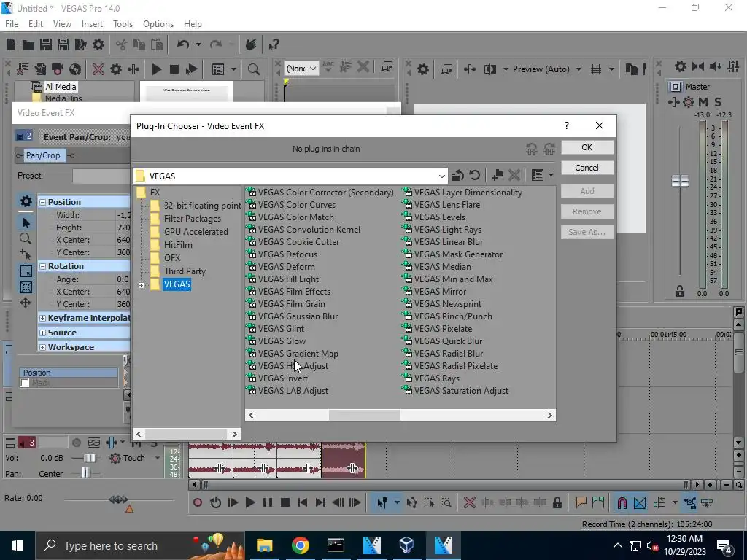Click the magnifier search icon in Project Media
Viewport: 747px width, 560px height.
253,69
